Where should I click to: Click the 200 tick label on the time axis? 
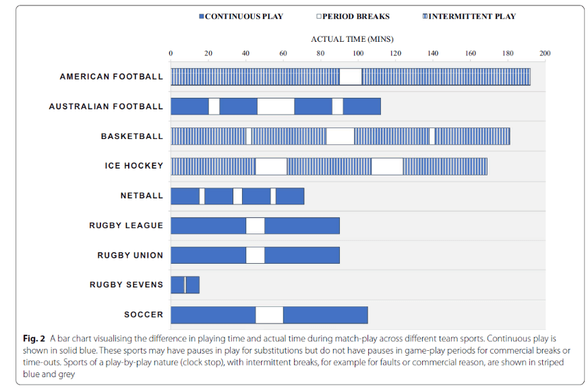pos(545,53)
